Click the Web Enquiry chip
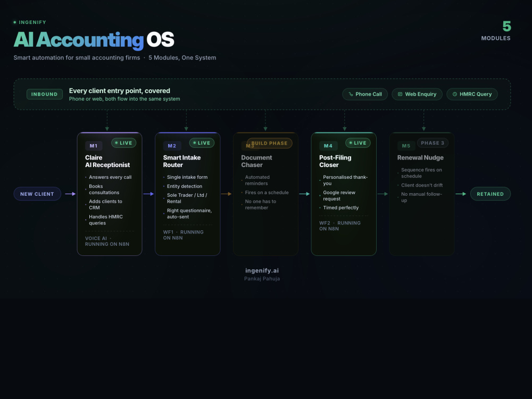This screenshot has height=399, width=532. pyautogui.click(x=417, y=94)
